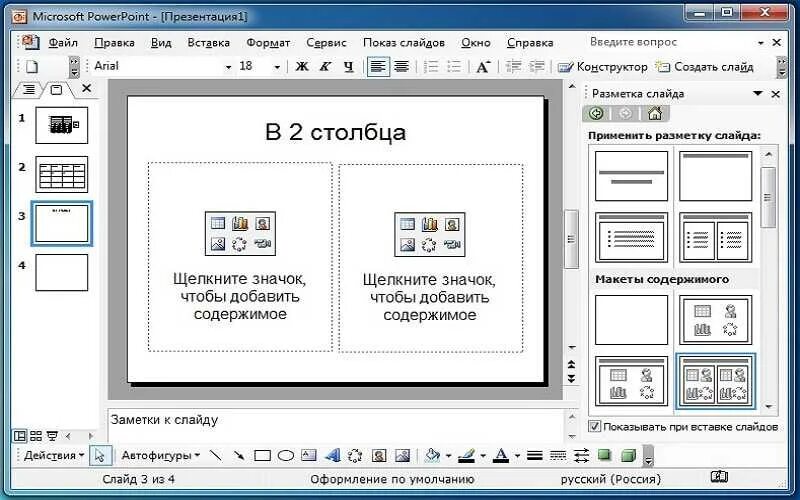Start slide show from current slide icon

click(52, 436)
